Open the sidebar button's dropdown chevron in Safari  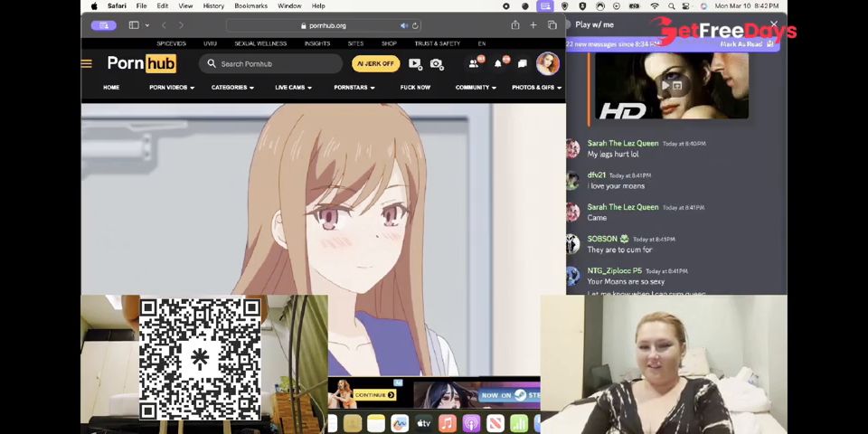[147, 25]
